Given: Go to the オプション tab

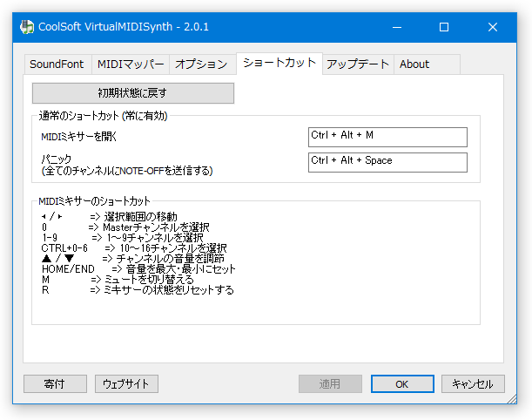Looking at the screenshot, I should [x=203, y=64].
